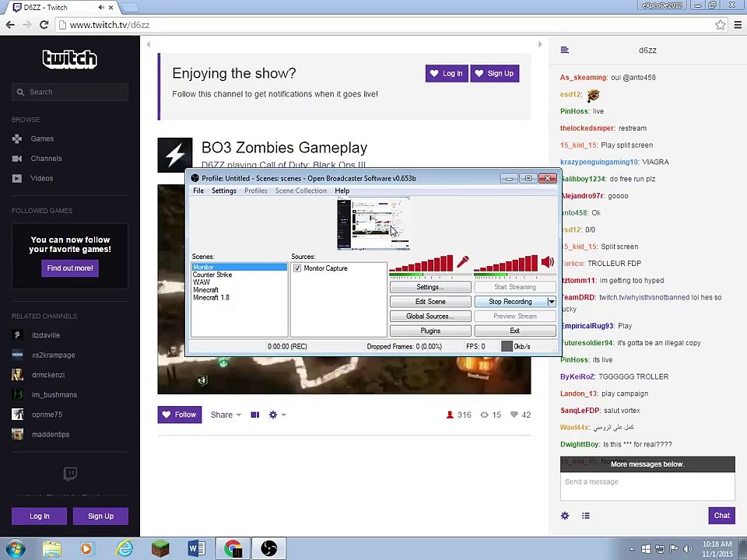Open OBS File menu
Screen dimensions: 747x560
(x=198, y=191)
